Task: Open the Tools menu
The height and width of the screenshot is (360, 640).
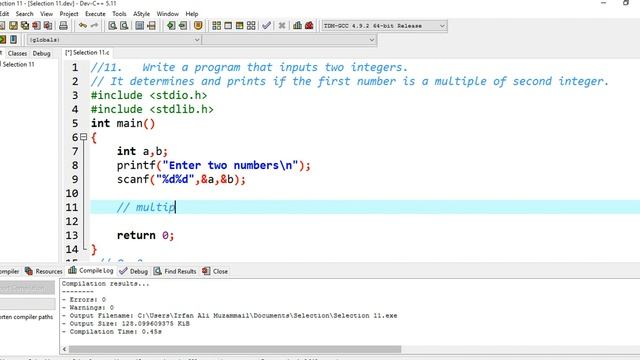Action: point(119,13)
